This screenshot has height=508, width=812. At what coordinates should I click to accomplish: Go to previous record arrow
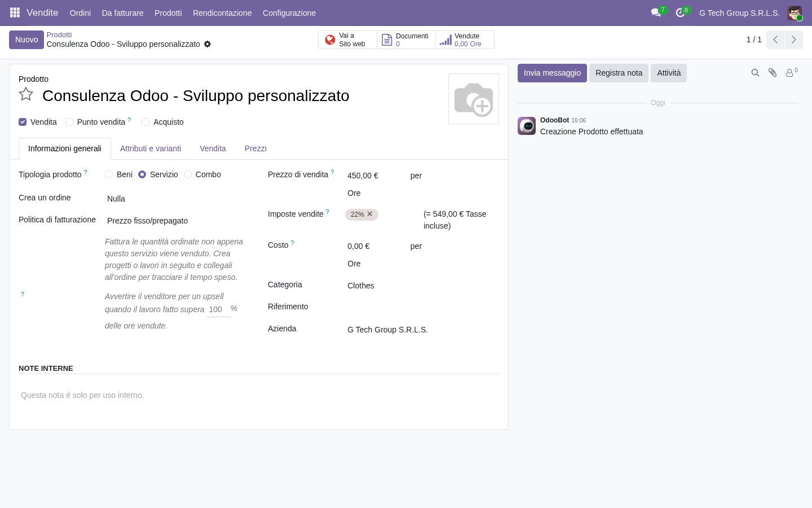click(x=775, y=40)
